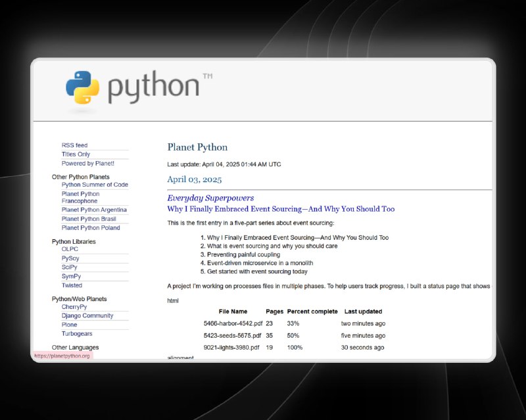
Task: Open the Django Community link
Action: point(87,315)
